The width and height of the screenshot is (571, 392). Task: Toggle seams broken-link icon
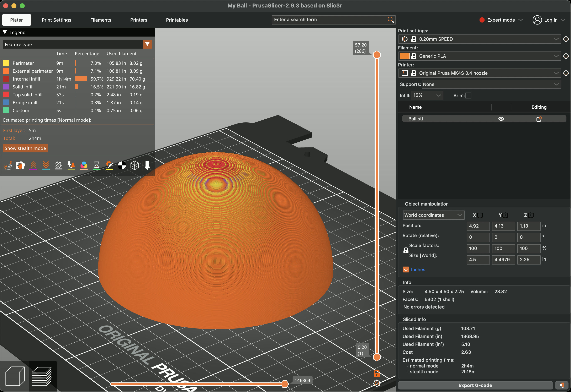point(59,165)
